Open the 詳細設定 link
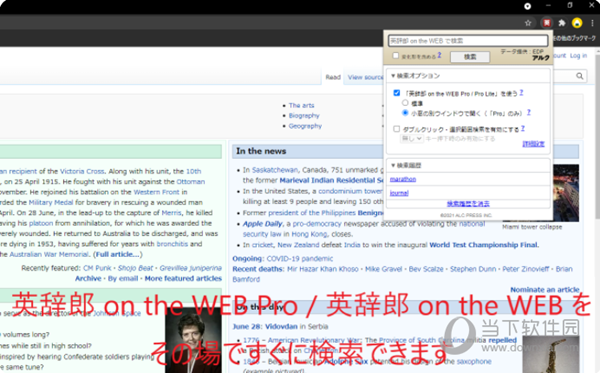 coord(533,144)
